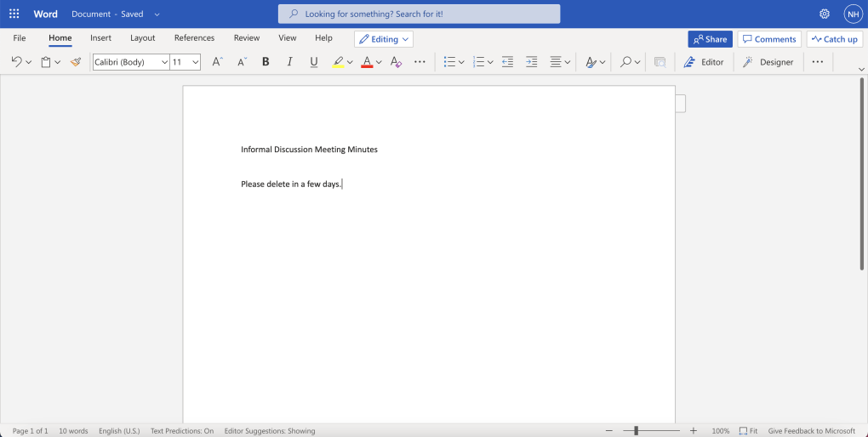
Task: Click the Increase Indent icon
Action: (532, 62)
